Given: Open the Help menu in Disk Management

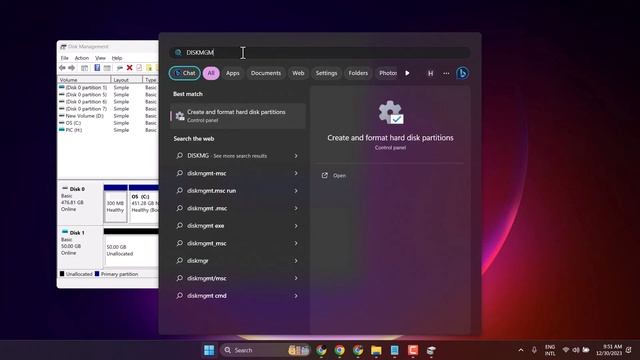Looking at the screenshot, I should (117, 58).
